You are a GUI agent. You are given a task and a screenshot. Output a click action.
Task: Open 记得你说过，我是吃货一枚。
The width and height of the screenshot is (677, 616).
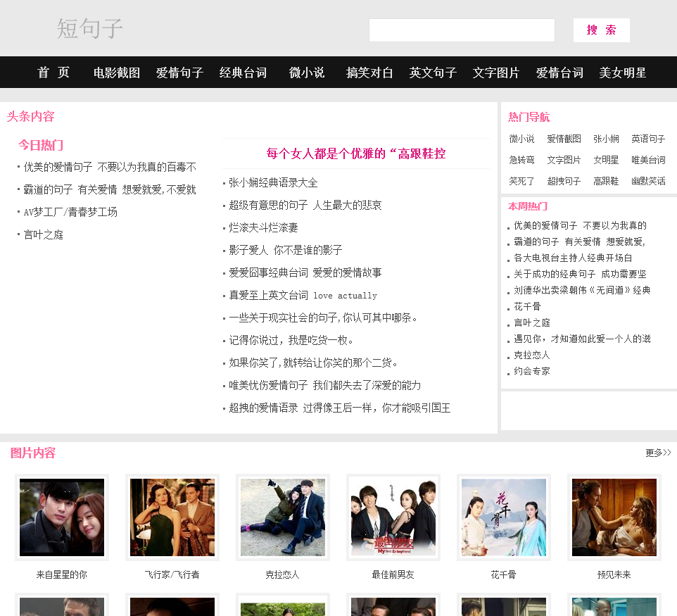291,341
